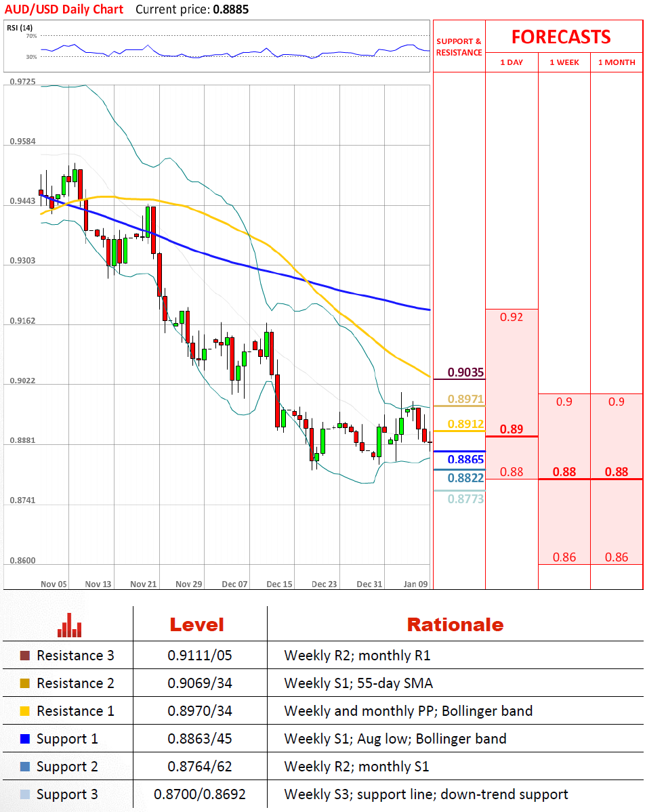Click the 0.9069/34 level cell

199,683
